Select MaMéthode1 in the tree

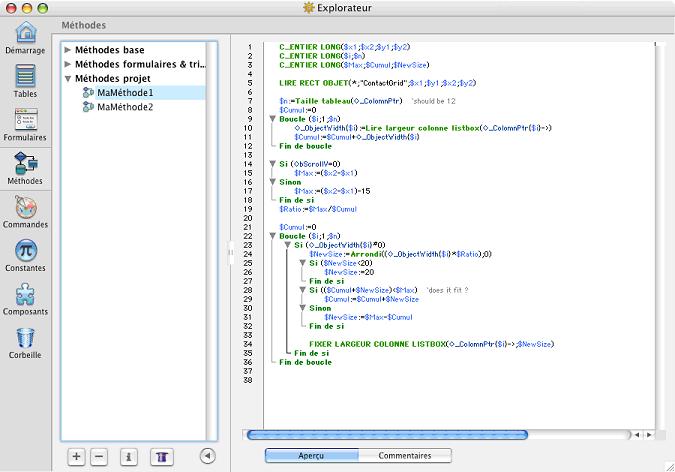[125, 93]
